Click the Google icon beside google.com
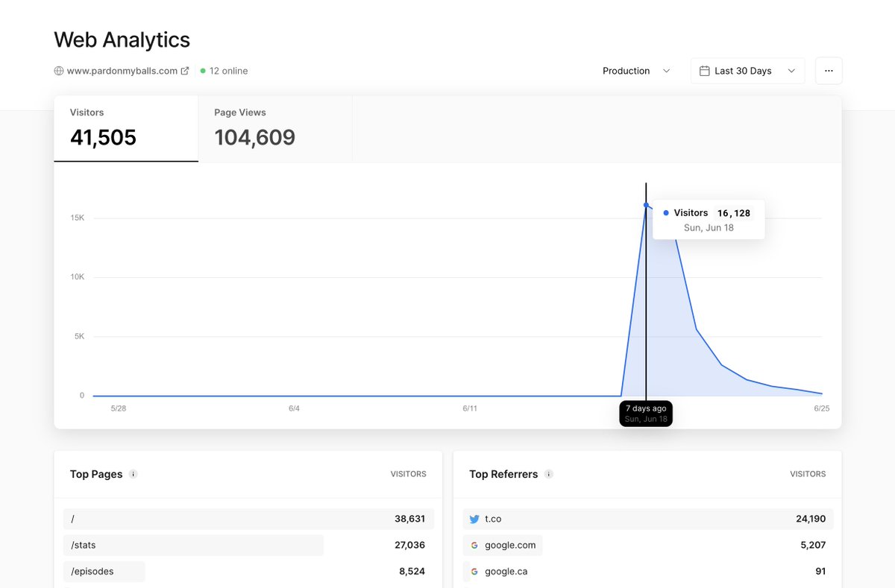 coord(474,545)
